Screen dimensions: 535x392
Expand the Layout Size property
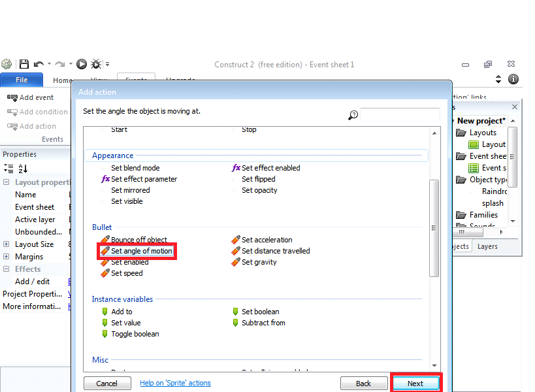[x=6, y=244]
